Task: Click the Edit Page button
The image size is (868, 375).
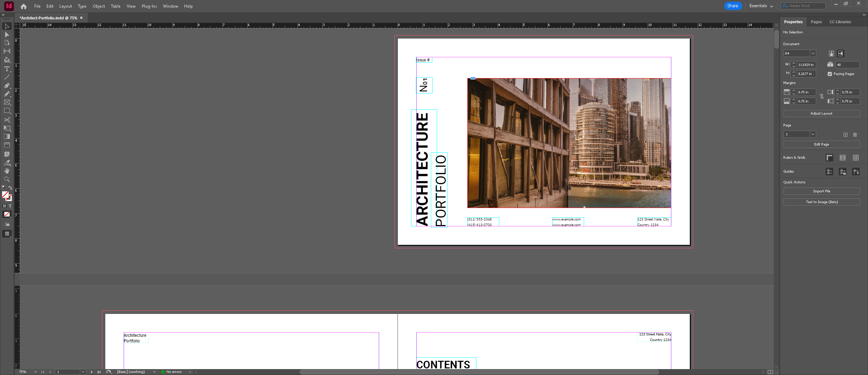Action: pos(821,144)
